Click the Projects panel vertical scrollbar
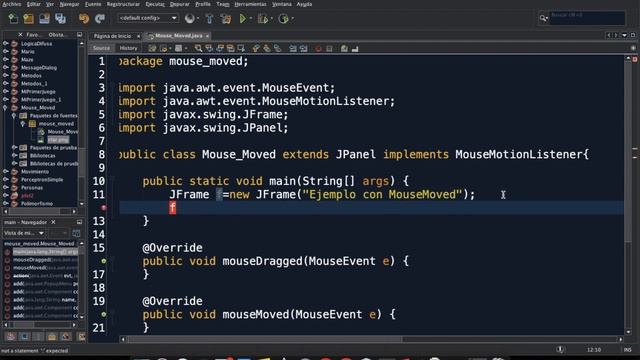Screen dimensions: 640x360 click(x=82, y=123)
